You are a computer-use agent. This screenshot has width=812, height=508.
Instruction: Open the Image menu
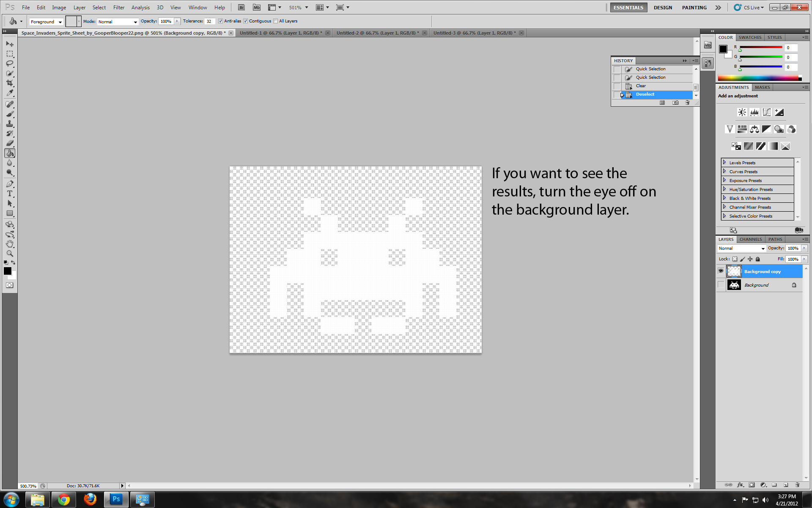tap(59, 8)
